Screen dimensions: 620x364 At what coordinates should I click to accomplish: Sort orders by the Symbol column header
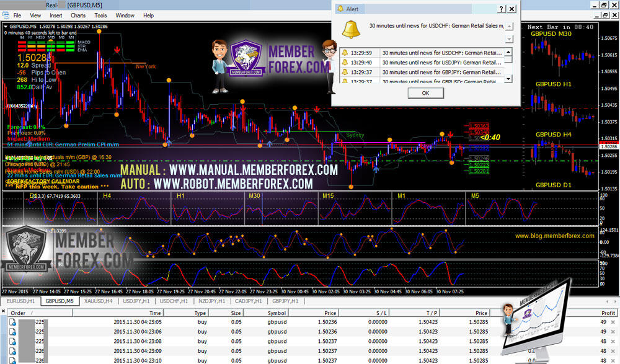click(x=266, y=313)
